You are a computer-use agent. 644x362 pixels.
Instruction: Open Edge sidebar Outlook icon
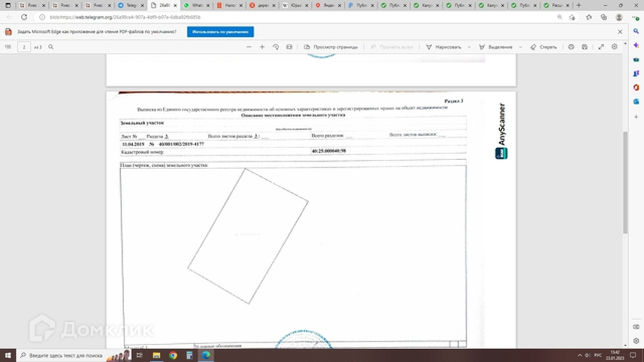[636, 101]
